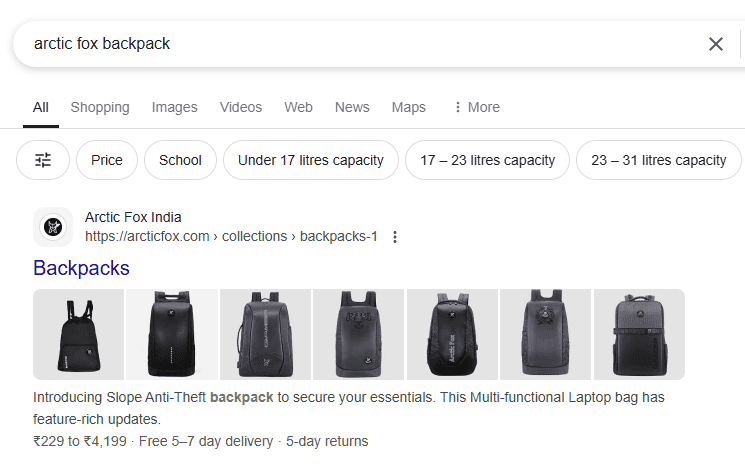Screen dimensions: 745x467
Task: Clear the search box with the X icon
Action: pyautogui.click(x=716, y=44)
